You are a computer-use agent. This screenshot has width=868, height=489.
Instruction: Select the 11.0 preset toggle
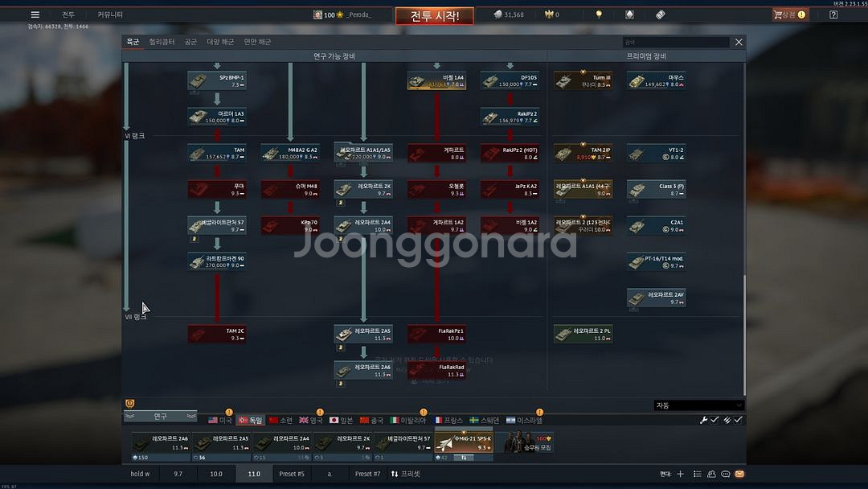pyautogui.click(x=254, y=475)
